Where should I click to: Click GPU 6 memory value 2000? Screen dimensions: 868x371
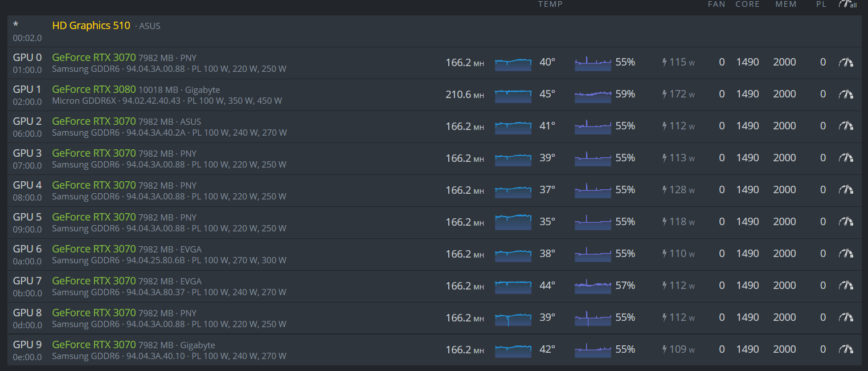(x=784, y=254)
